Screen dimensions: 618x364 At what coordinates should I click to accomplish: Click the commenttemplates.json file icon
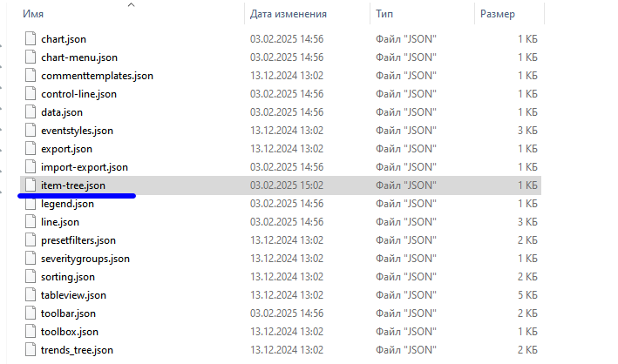tap(30, 76)
